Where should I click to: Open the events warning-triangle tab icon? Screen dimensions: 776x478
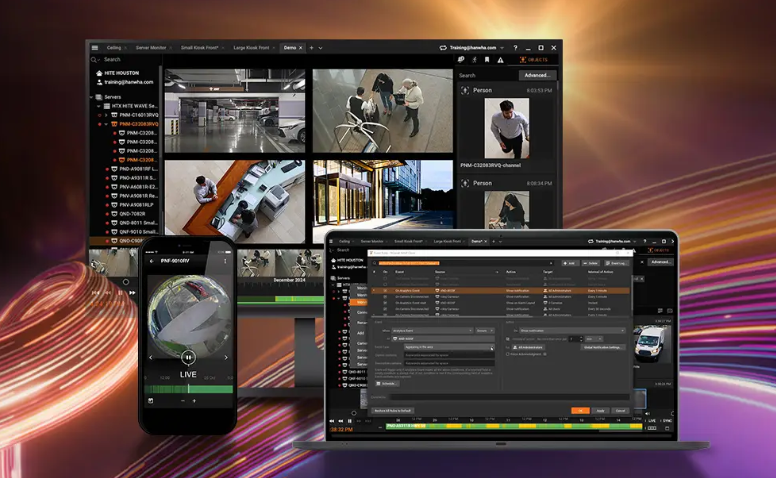pyautogui.click(x=500, y=60)
